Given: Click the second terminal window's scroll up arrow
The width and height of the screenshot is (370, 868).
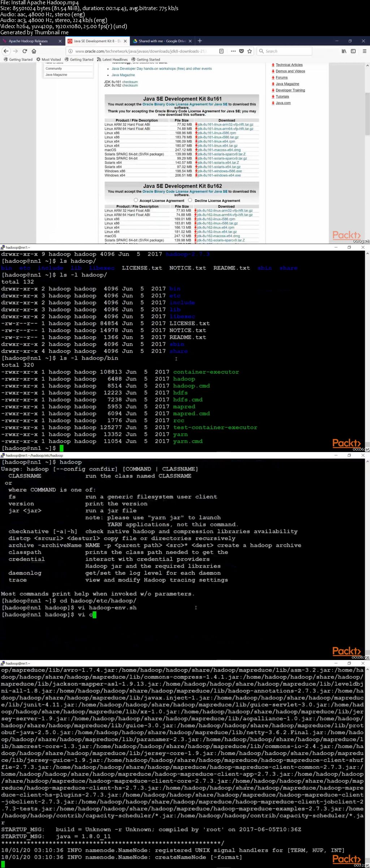Looking at the screenshot, I should click(x=367, y=461).
